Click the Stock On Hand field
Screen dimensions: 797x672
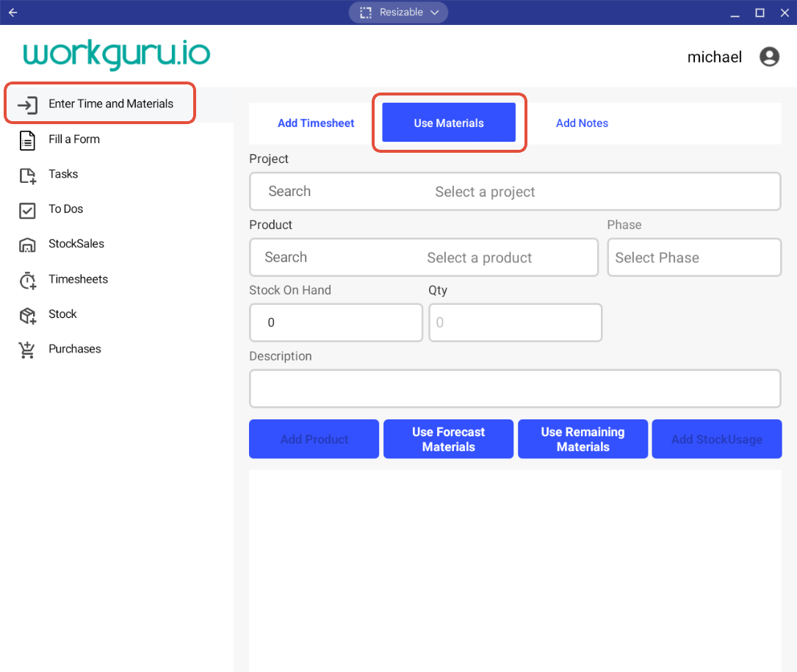coord(336,323)
